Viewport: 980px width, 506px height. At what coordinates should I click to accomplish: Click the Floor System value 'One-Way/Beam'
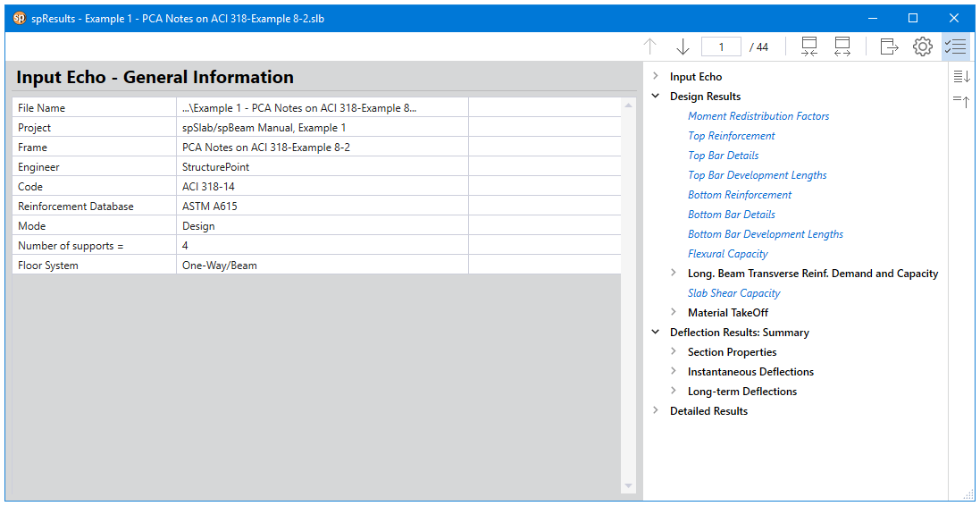(220, 266)
